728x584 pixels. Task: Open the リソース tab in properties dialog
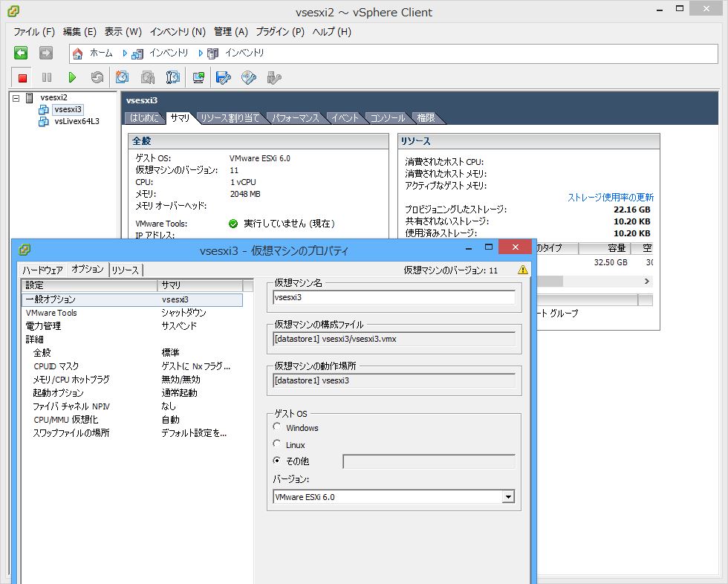pyautogui.click(x=126, y=270)
